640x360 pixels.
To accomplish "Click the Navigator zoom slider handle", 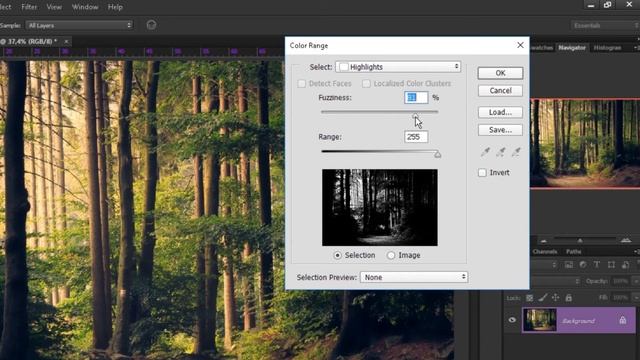I will pos(580,240).
